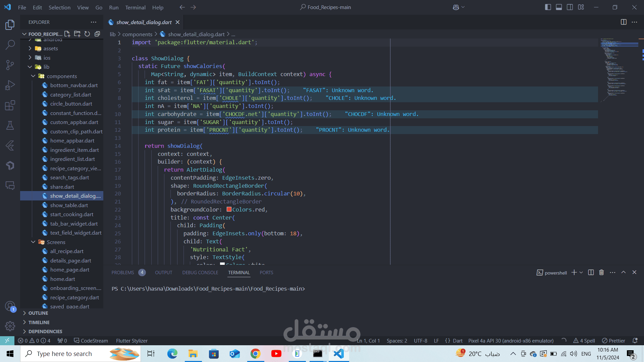
Task: Refresh the Explorer file tree
Action: click(x=87, y=34)
